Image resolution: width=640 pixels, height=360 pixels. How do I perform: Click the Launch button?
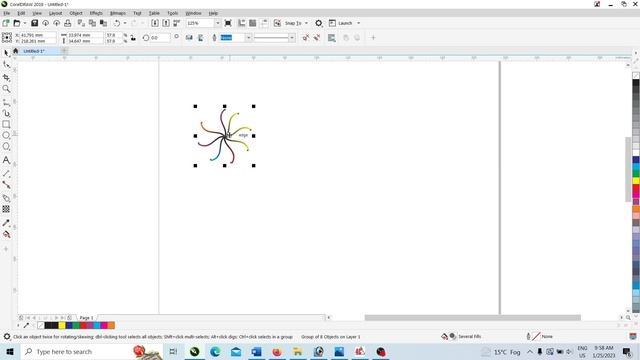click(341, 23)
